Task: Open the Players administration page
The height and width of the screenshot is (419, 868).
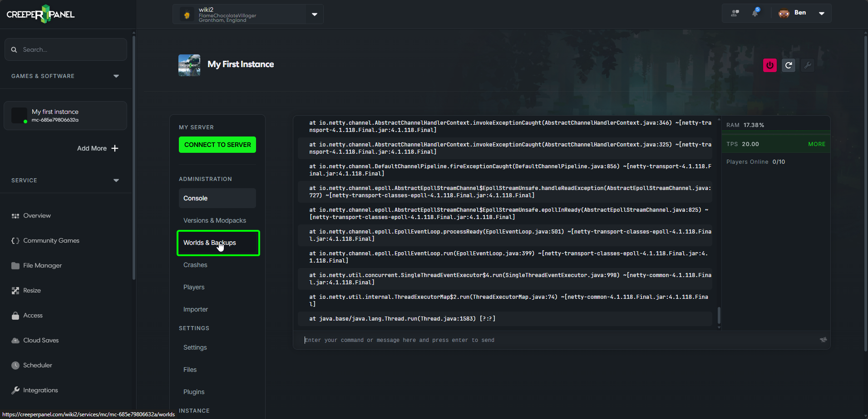Action: click(x=194, y=287)
